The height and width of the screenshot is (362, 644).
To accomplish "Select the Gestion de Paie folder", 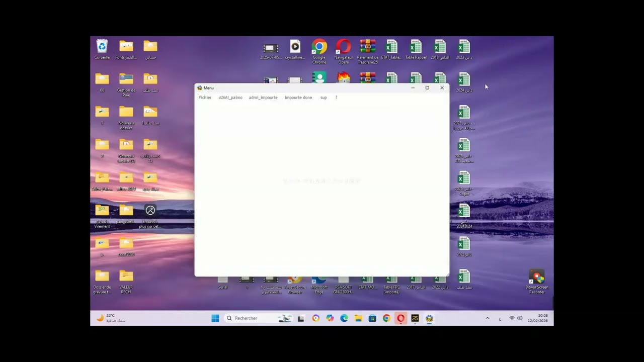I will point(126,85).
